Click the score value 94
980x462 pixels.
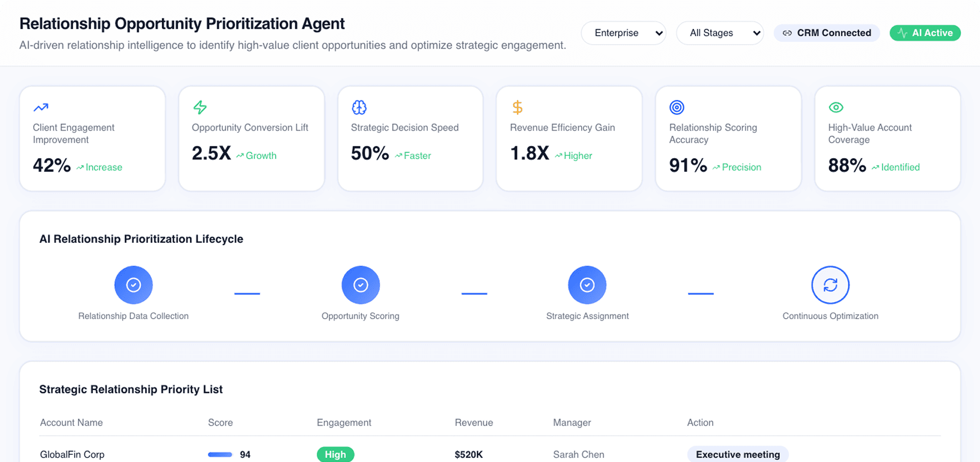pyautogui.click(x=245, y=455)
